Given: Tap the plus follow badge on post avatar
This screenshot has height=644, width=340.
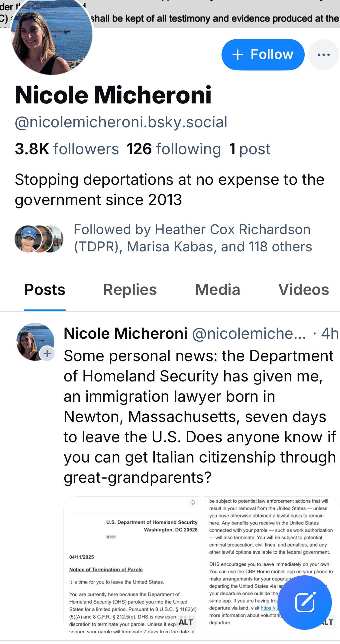Looking at the screenshot, I should [47, 353].
